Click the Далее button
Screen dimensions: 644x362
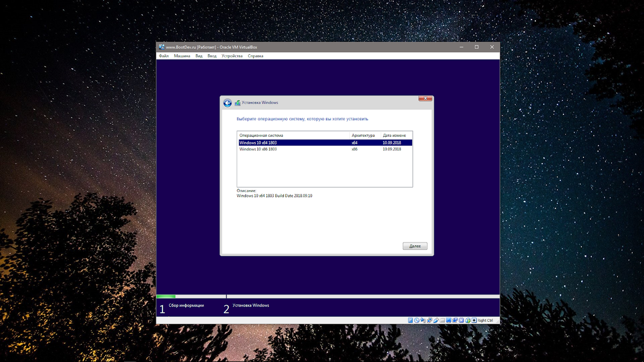pyautogui.click(x=415, y=246)
